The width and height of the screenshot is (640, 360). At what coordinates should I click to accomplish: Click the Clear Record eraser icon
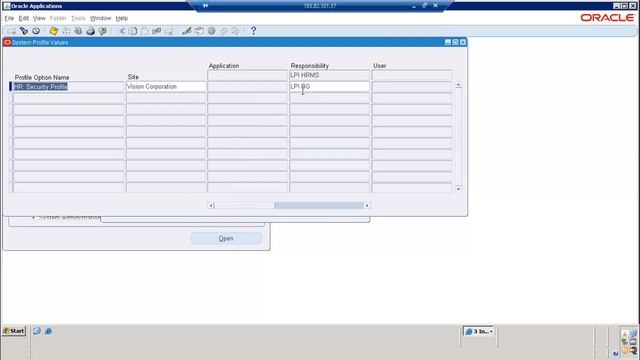pos(157,31)
